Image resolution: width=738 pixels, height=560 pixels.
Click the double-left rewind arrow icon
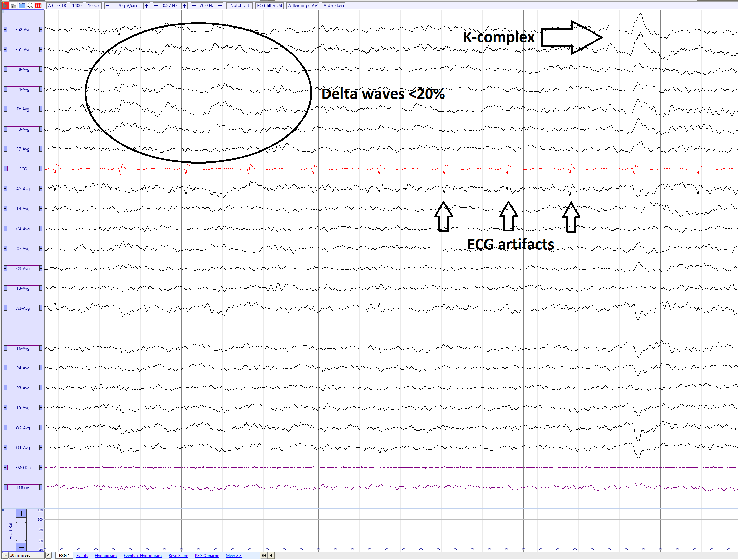pyautogui.click(x=264, y=555)
